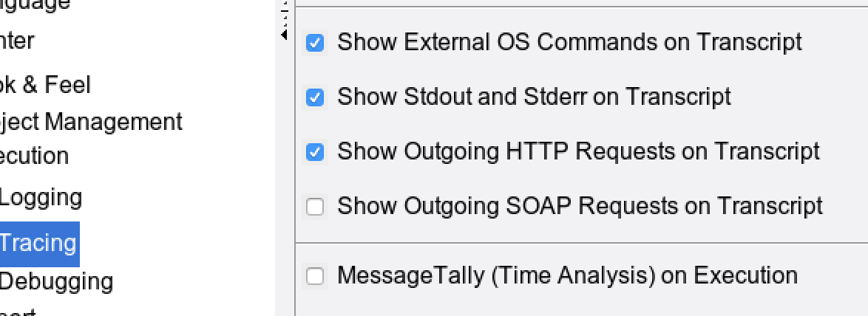868x316 pixels.
Task: Click the "Show Outgoing SOAP Requests on Transcript" label text
Action: click(580, 206)
